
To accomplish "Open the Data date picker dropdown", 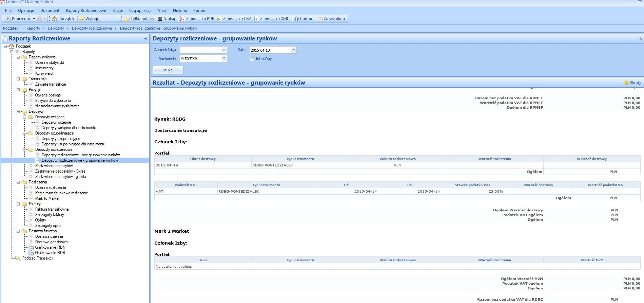I will tap(293, 50).
